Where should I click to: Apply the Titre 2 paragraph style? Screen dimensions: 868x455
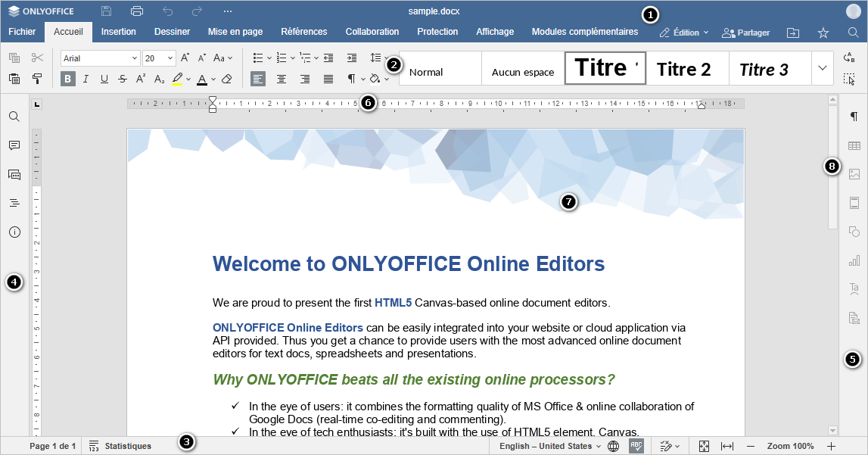pos(685,68)
